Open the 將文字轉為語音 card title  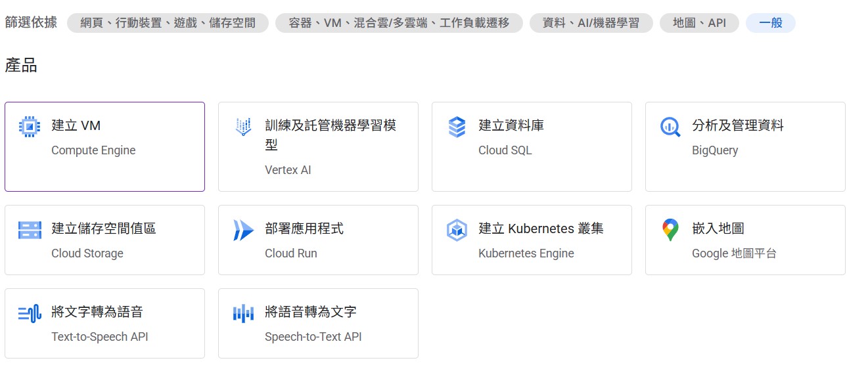97,312
